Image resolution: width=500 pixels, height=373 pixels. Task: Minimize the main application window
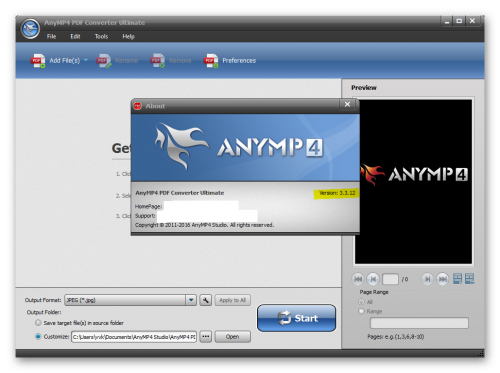[x=447, y=22]
